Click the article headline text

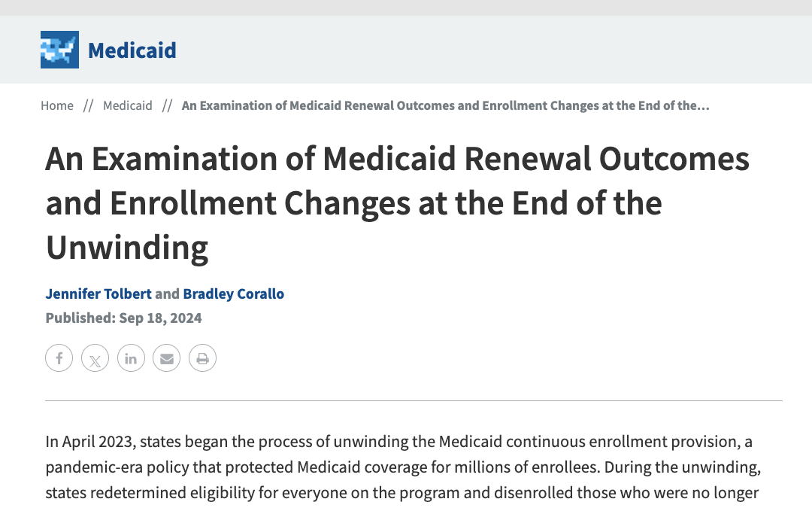pos(398,203)
